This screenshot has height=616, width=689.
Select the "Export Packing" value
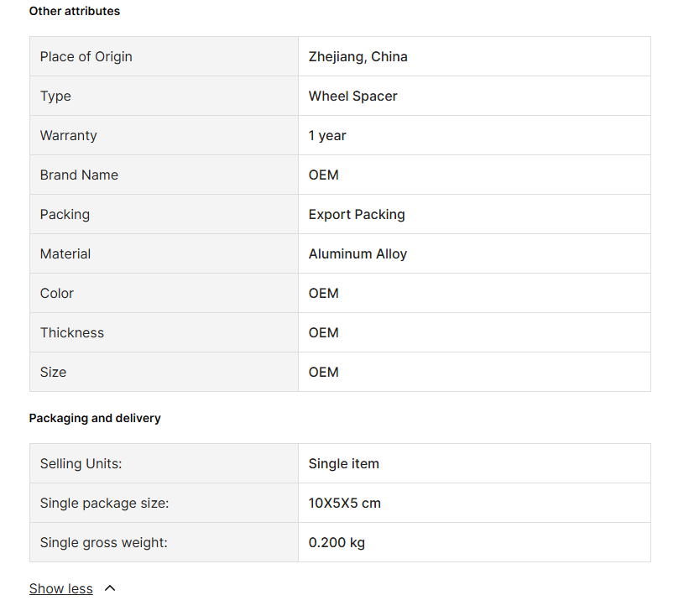357,215
